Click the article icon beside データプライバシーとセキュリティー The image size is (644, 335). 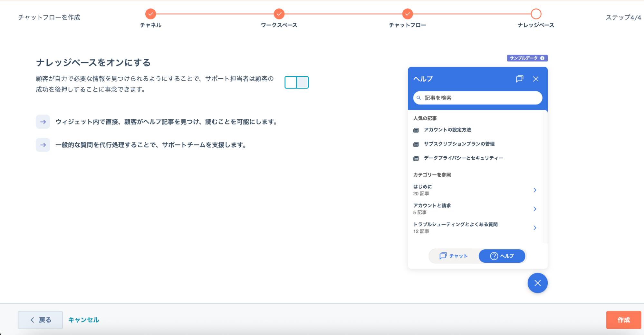click(416, 158)
